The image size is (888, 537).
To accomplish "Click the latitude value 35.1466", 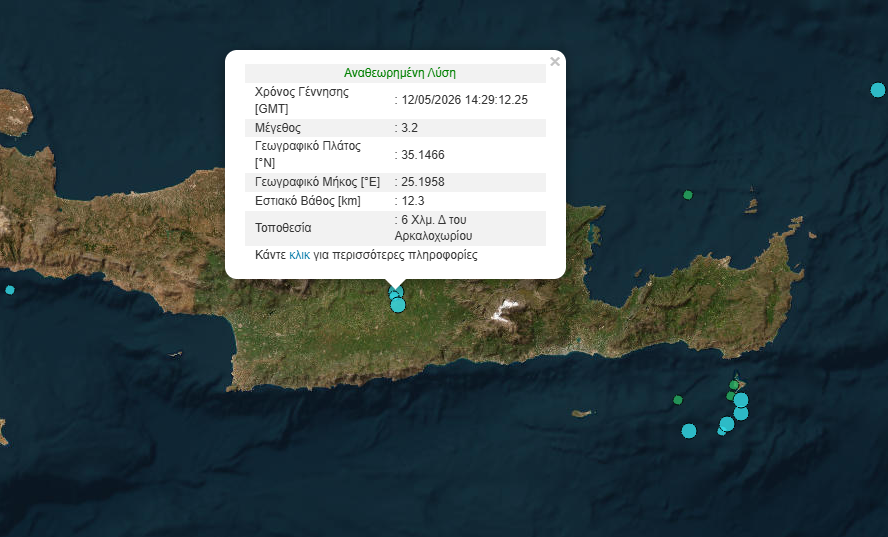I will (422, 155).
